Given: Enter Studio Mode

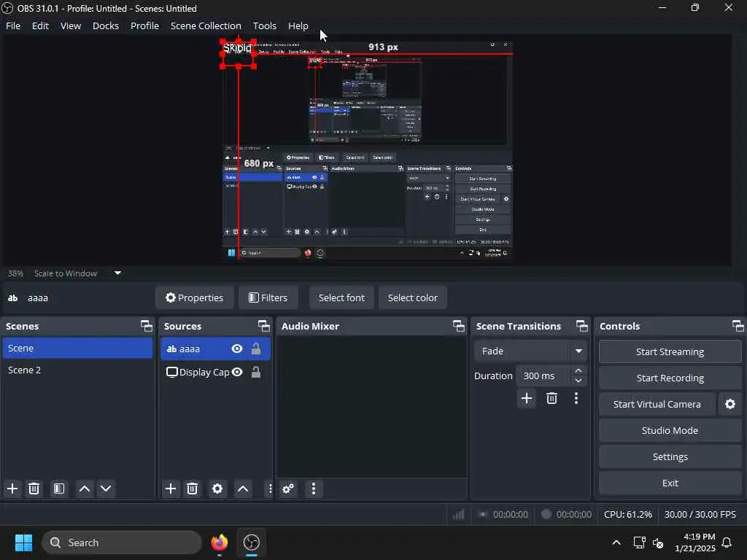Looking at the screenshot, I should [x=670, y=430].
